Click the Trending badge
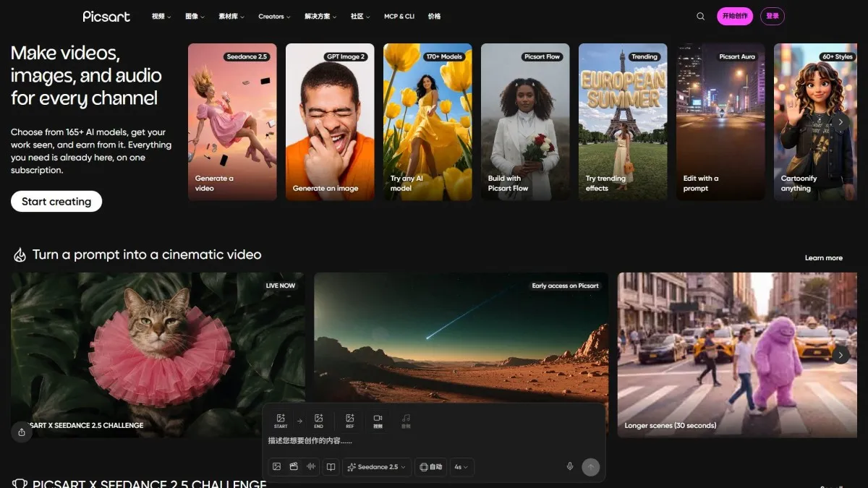Viewport: 868px width, 488px height. pos(644,56)
